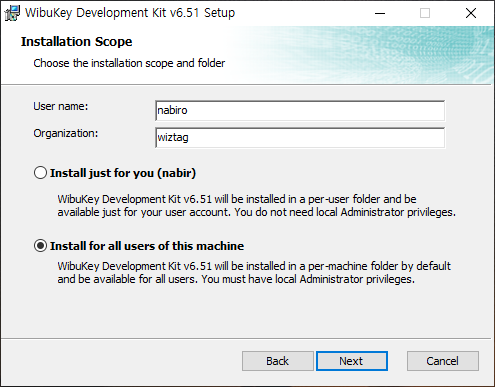
Task: Click 'Choose the installation scope and folder' text
Action: (x=129, y=63)
